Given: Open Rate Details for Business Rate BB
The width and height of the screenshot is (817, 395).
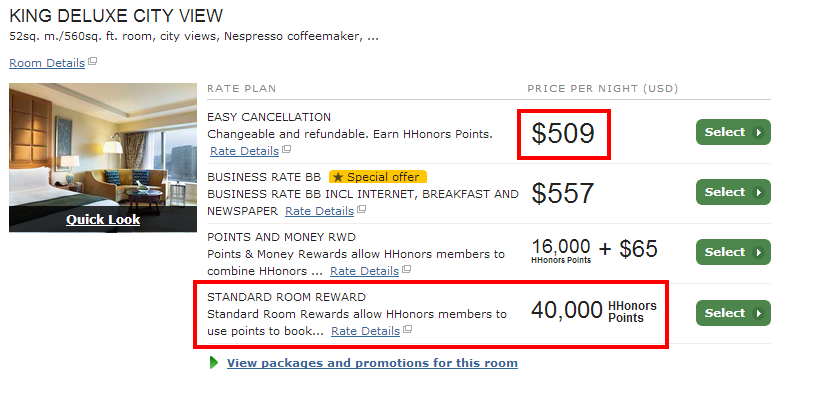Looking at the screenshot, I should click(x=319, y=211).
